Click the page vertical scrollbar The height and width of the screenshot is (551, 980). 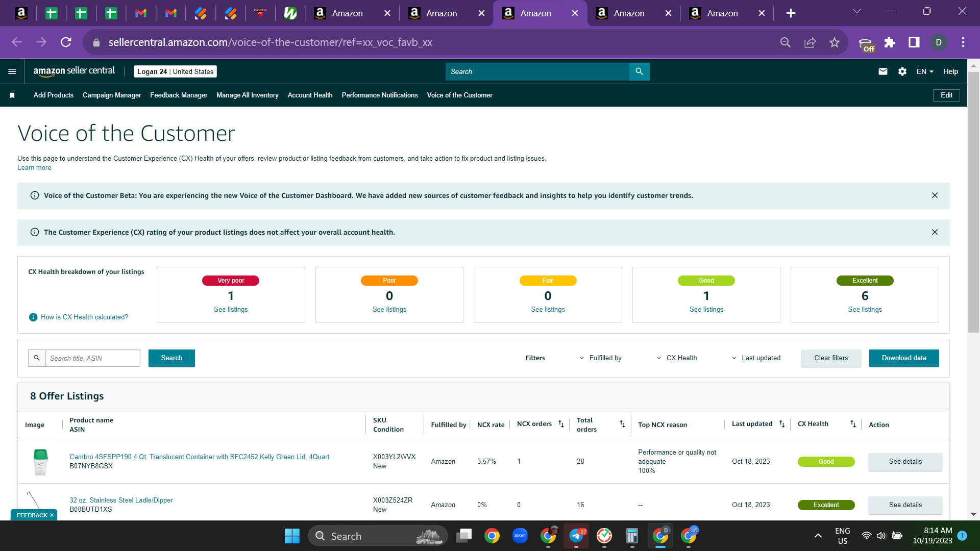[973, 203]
